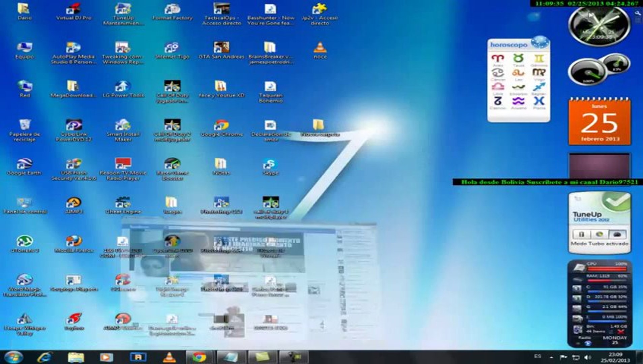Viewport: 643px width, 364px height.
Task: Select the uTorrent 3 icon
Action: pyautogui.click(x=24, y=244)
